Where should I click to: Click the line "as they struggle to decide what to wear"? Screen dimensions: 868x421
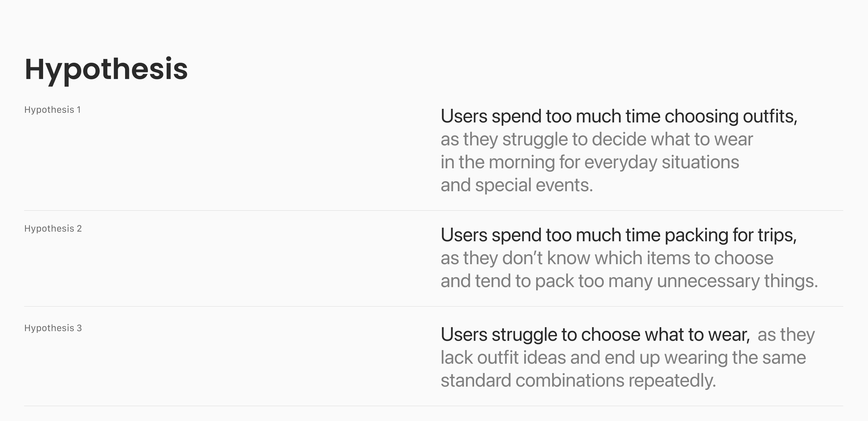tap(596, 139)
